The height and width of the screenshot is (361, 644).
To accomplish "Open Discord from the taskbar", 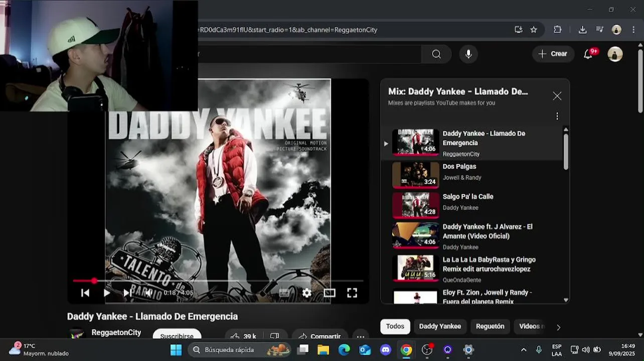I will [385, 349].
